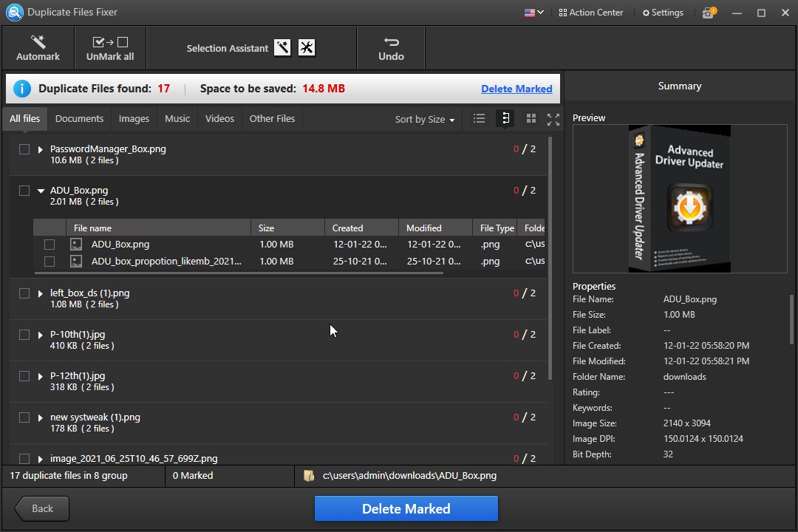Click the Delete Marked link
This screenshot has width=798, height=532.
tap(516, 89)
